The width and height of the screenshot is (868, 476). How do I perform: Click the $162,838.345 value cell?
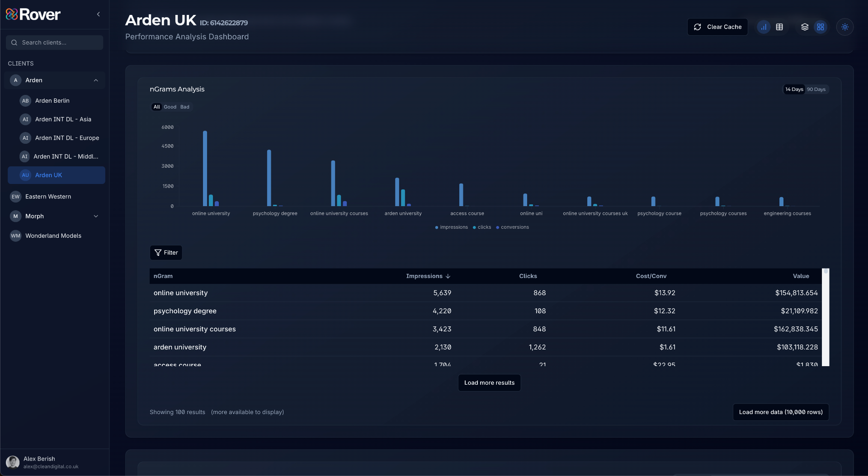[796, 329]
